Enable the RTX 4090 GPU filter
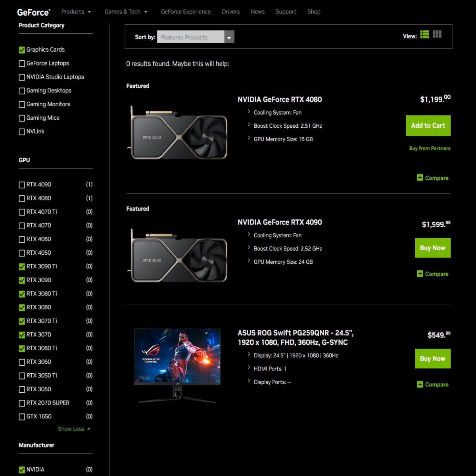The height and width of the screenshot is (476, 476). [22, 185]
